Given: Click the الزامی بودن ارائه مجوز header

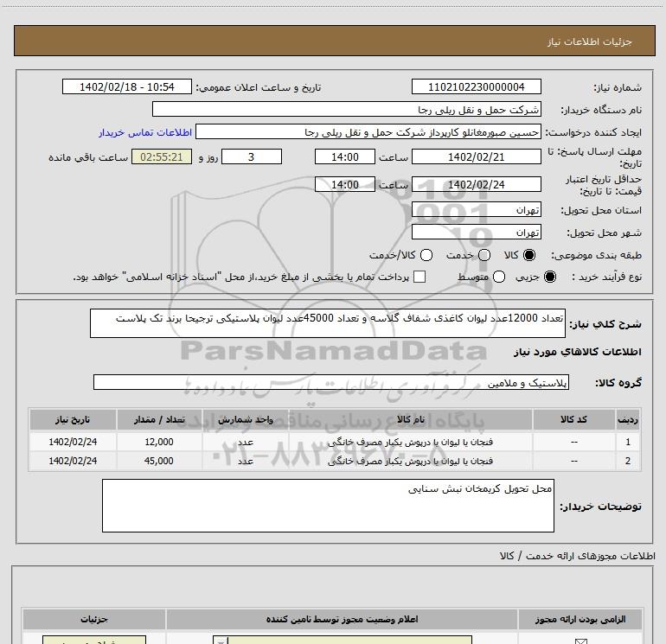Looking at the screenshot, I should pyautogui.click(x=580, y=620).
